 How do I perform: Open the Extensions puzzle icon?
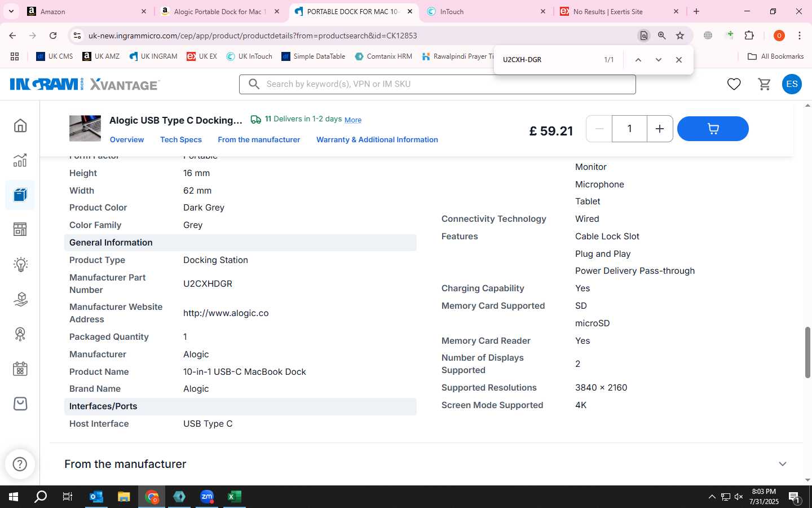pos(749,36)
